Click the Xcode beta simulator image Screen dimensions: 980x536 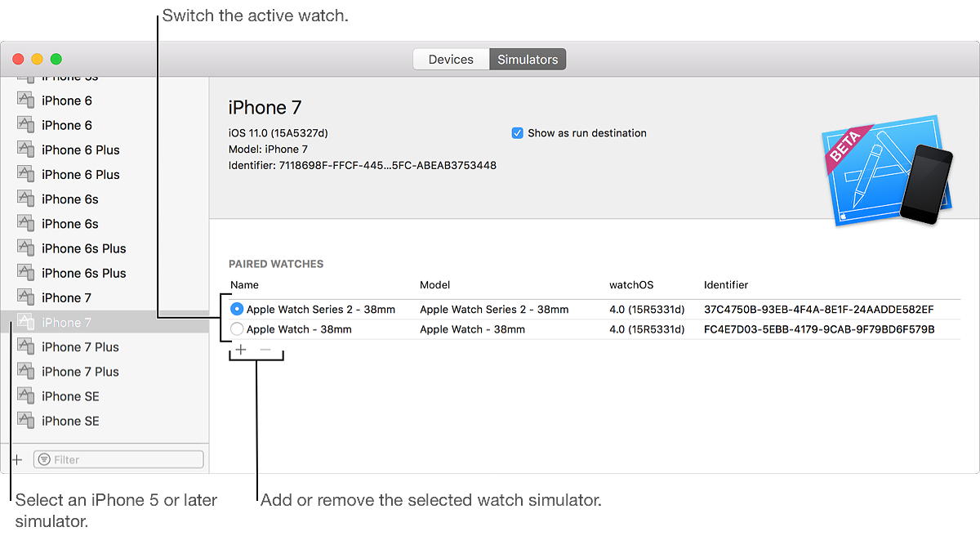tap(887, 170)
